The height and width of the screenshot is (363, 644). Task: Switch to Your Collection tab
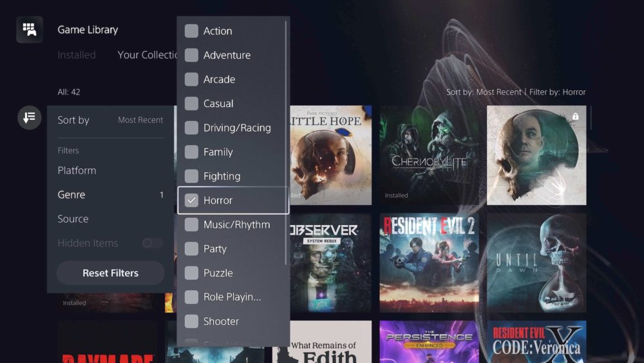[x=147, y=55]
